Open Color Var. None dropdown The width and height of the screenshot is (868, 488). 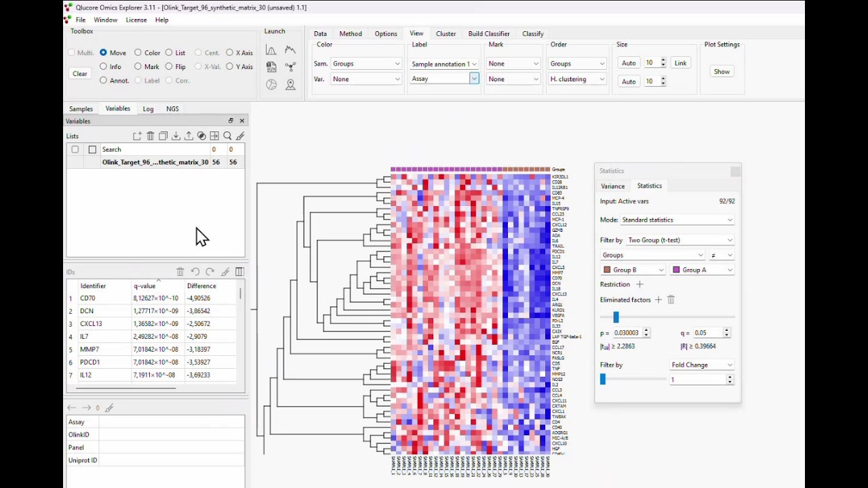click(366, 79)
